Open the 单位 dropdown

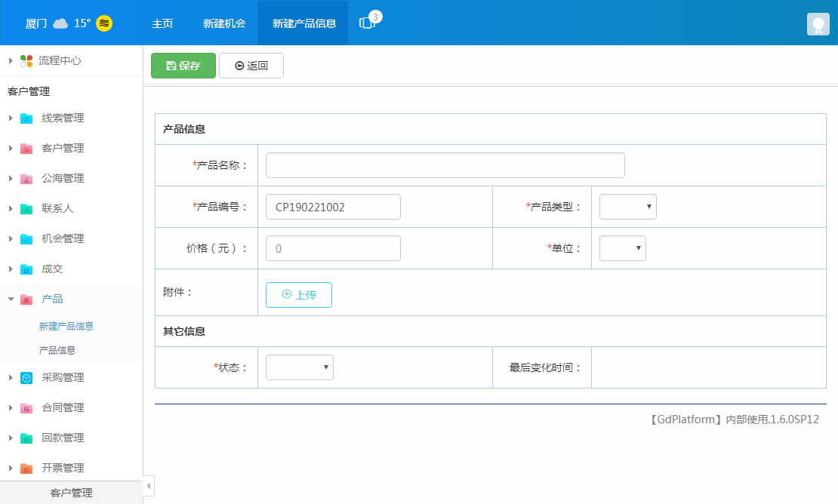[622, 248]
